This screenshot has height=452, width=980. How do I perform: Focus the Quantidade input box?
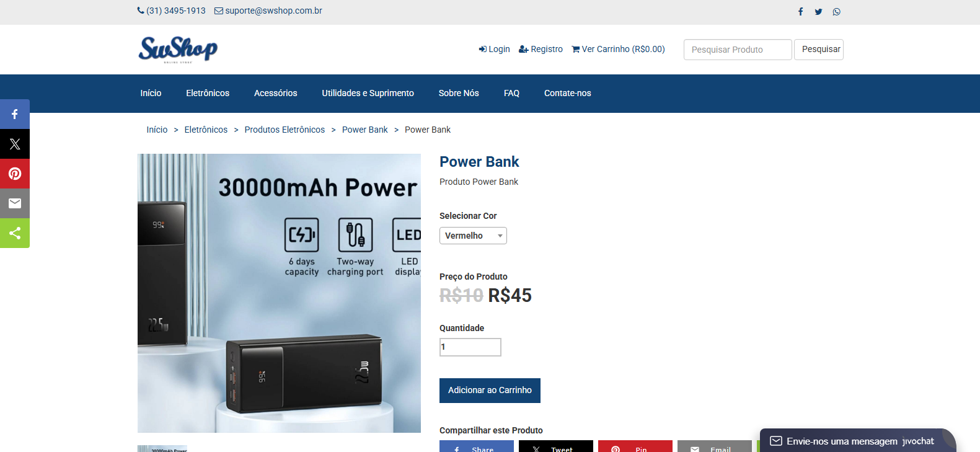coord(470,347)
